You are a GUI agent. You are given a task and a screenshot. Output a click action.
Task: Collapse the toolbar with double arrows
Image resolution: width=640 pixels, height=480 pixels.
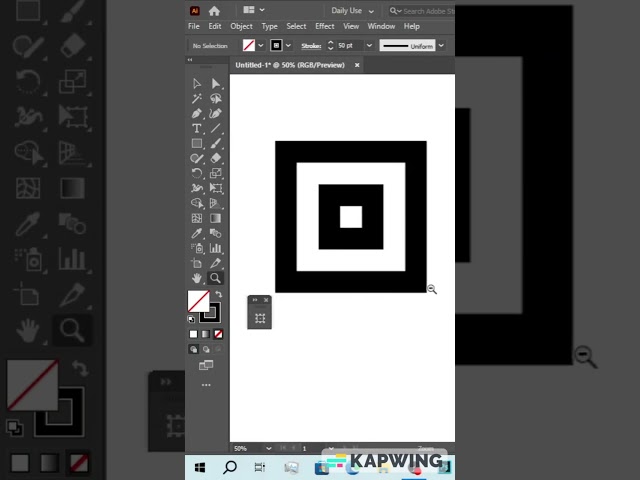(x=190, y=60)
